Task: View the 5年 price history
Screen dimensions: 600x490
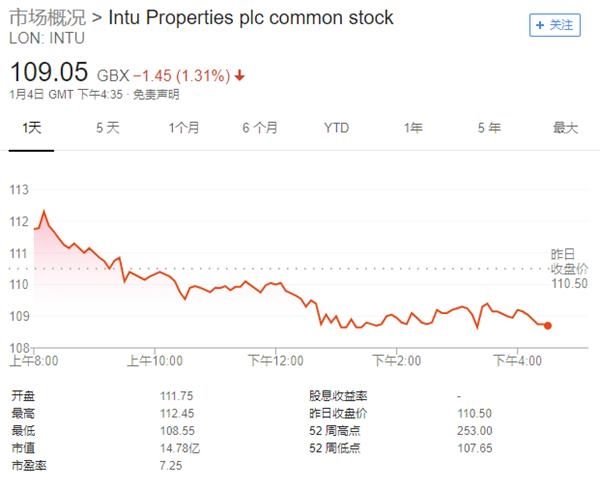Action: pos(489,127)
